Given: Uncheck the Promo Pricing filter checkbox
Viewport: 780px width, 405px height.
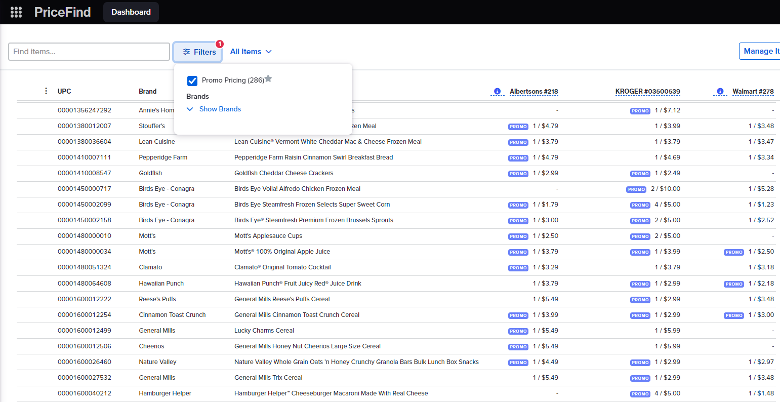Looking at the screenshot, I should pos(192,81).
